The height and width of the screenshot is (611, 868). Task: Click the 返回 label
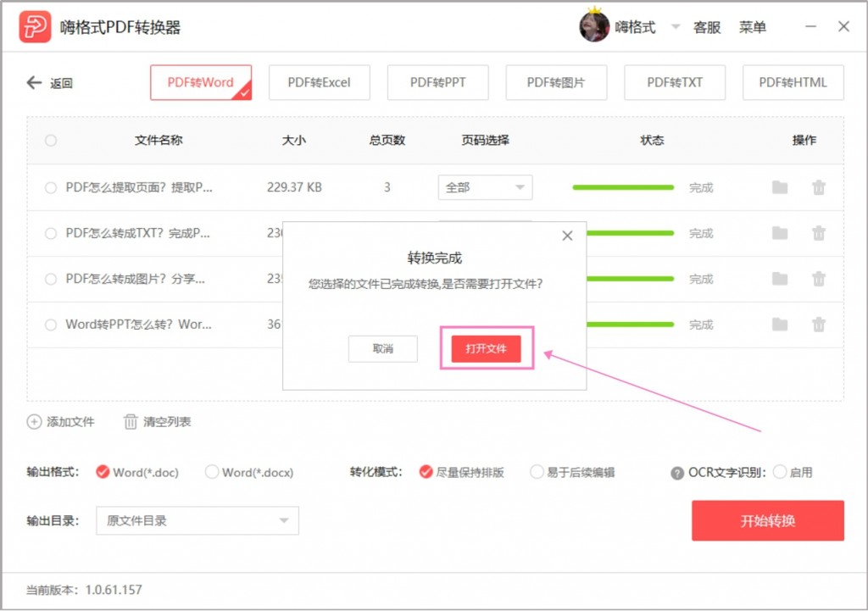click(61, 84)
